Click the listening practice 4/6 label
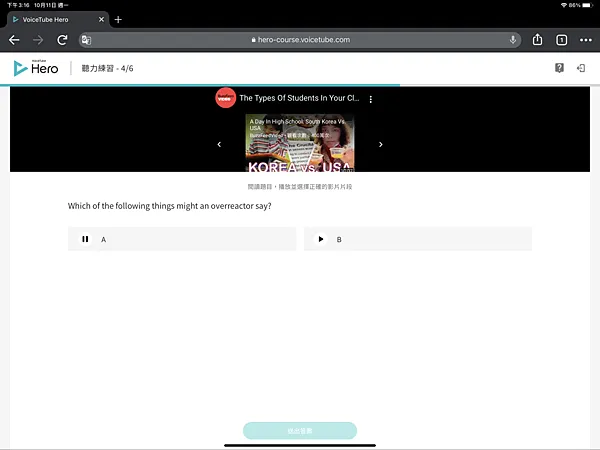The height and width of the screenshot is (450, 600). point(107,68)
